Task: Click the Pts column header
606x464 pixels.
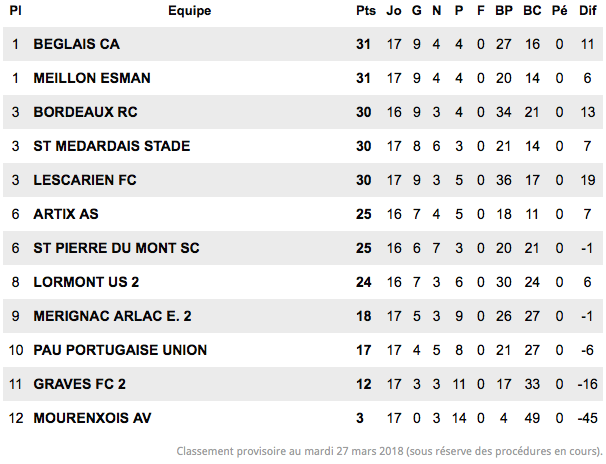Action: click(x=366, y=10)
